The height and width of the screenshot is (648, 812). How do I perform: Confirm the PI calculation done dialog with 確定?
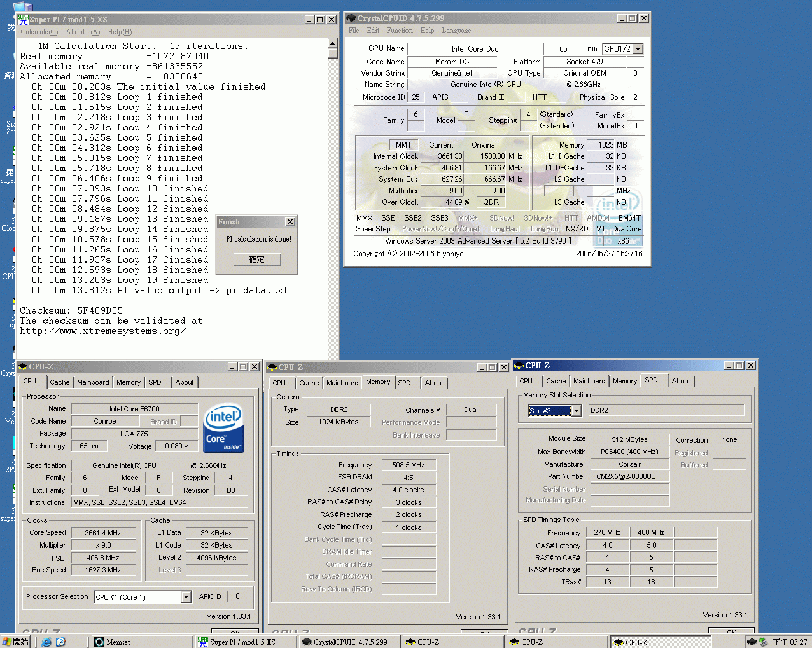(x=256, y=259)
